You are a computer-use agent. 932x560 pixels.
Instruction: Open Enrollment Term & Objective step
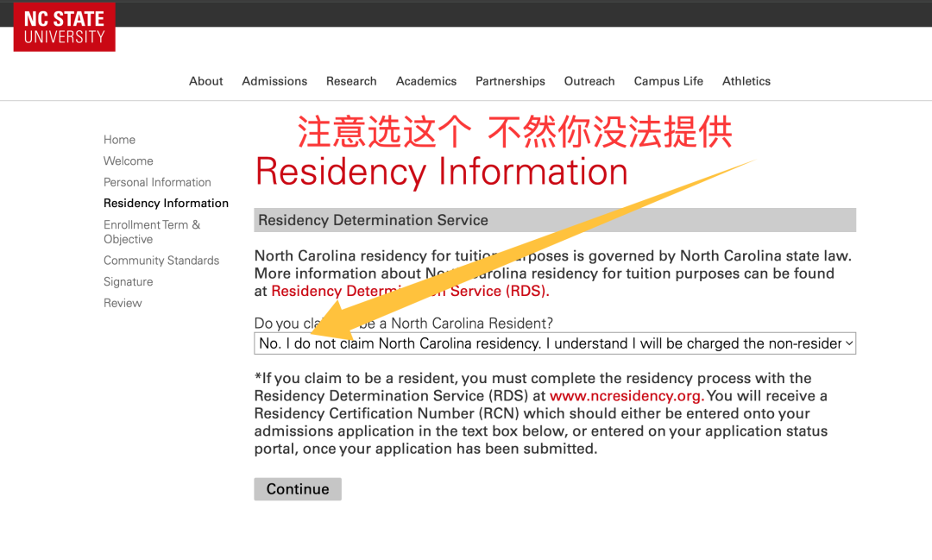coord(152,232)
